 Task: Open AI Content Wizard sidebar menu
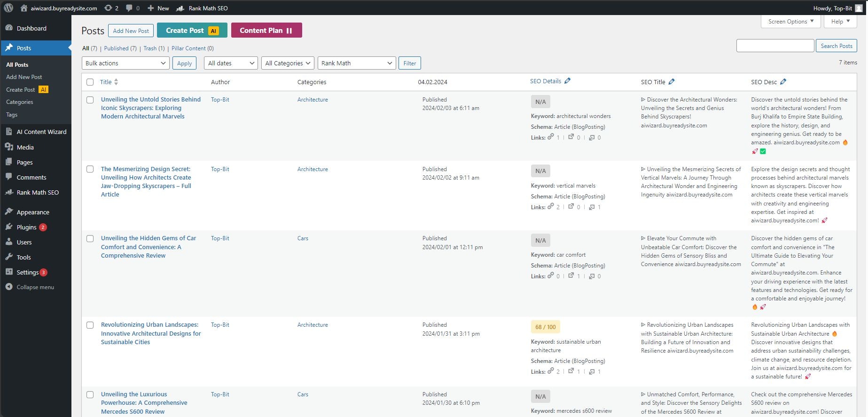point(41,132)
